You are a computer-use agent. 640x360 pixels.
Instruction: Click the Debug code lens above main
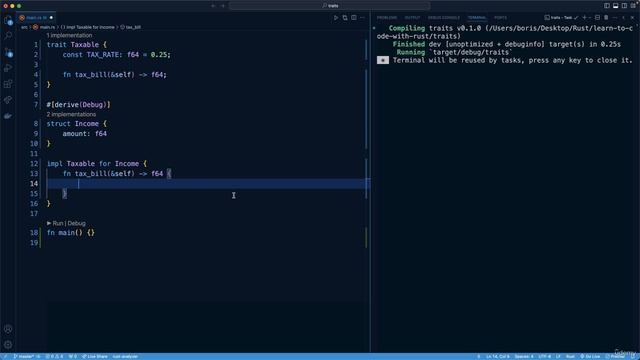[x=77, y=223]
